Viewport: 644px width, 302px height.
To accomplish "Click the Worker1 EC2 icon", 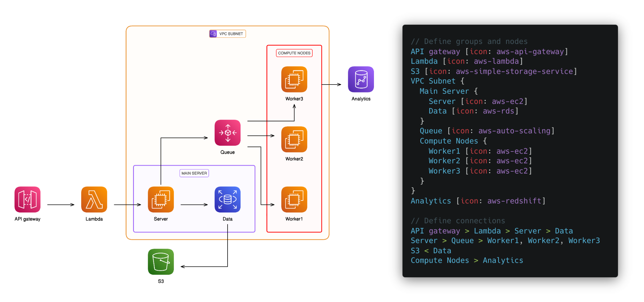I will click(294, 199).
